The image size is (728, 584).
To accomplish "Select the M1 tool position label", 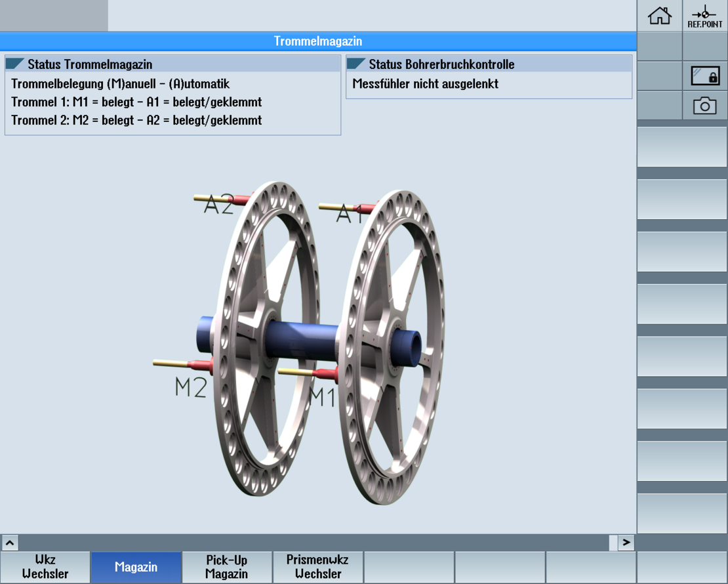I will click(322, 397).
